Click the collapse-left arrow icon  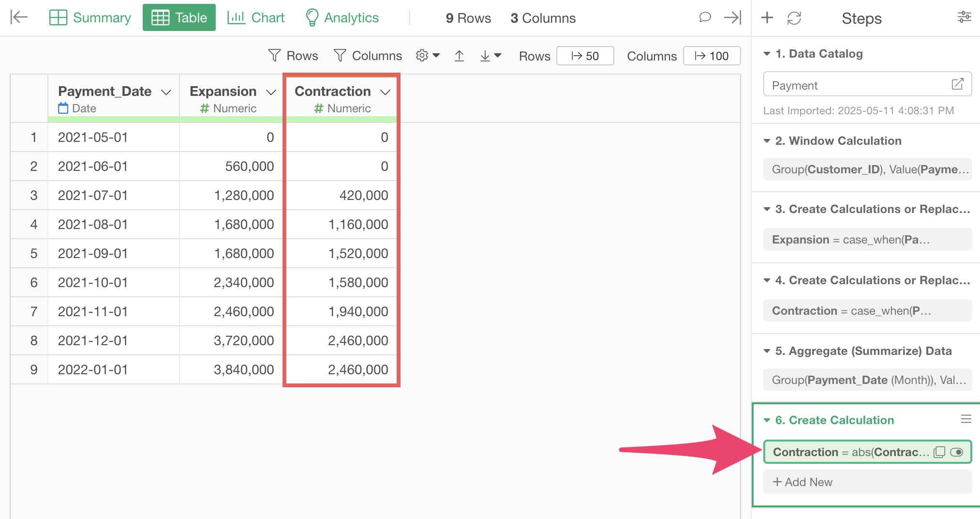point(19,17)
